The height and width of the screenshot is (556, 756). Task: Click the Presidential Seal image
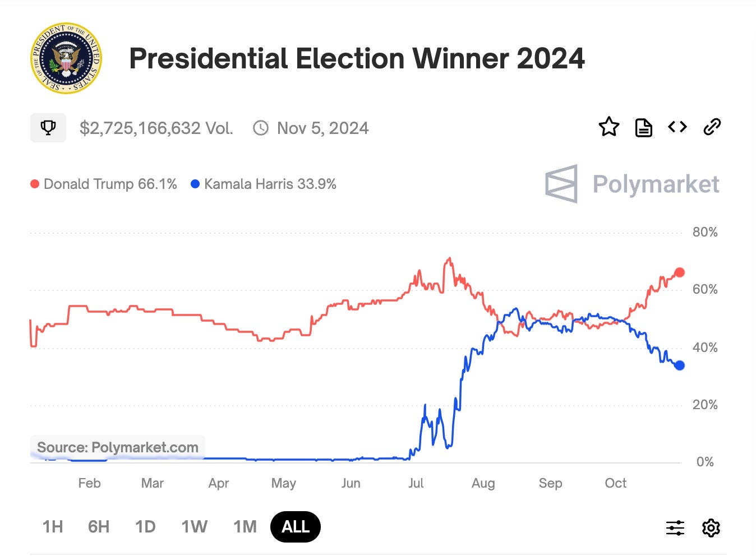point(66,58)
